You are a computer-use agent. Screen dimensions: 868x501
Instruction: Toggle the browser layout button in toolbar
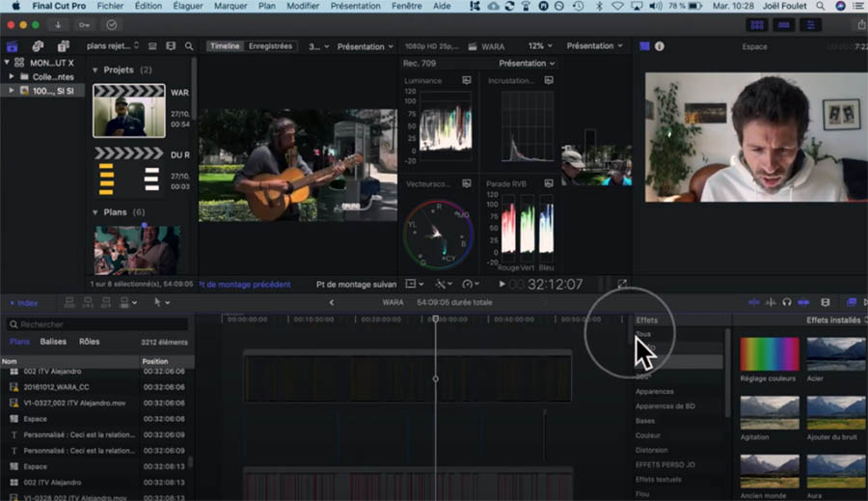point(757,25)
